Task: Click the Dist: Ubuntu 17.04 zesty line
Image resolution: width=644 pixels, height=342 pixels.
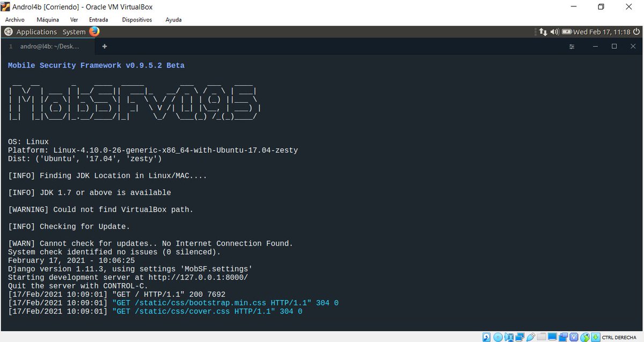Action: [x=85, y=159]
